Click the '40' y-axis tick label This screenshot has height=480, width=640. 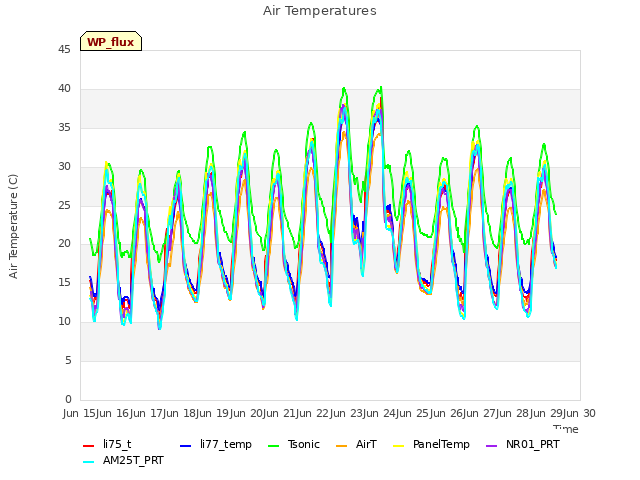(64, 89)
